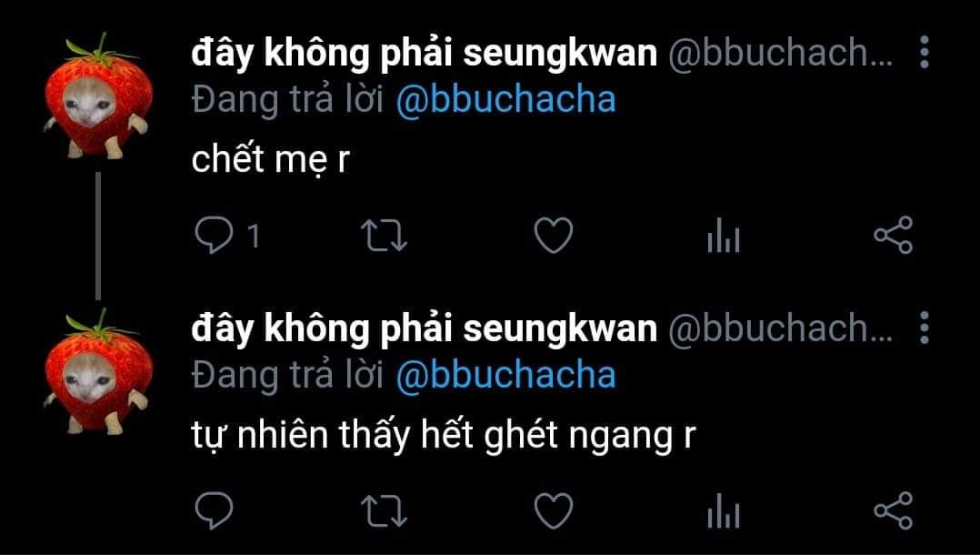Open the tweet text "chết mẹ r"
The height and width of the screenshot is (555, 980).
click(270, 159)
